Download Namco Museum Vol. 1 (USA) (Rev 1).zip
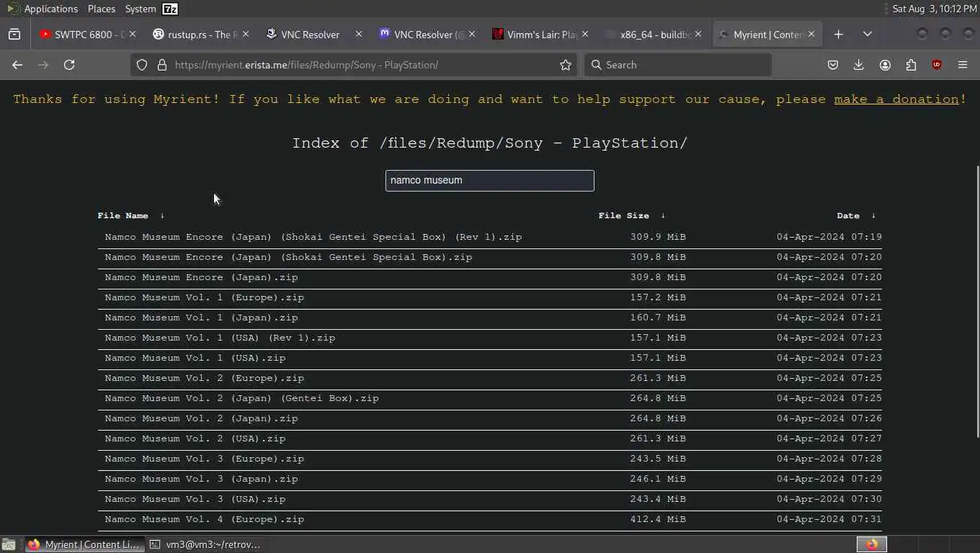This screenshot has height=553, width=980. pyautogui.click(x=220, y=338)
